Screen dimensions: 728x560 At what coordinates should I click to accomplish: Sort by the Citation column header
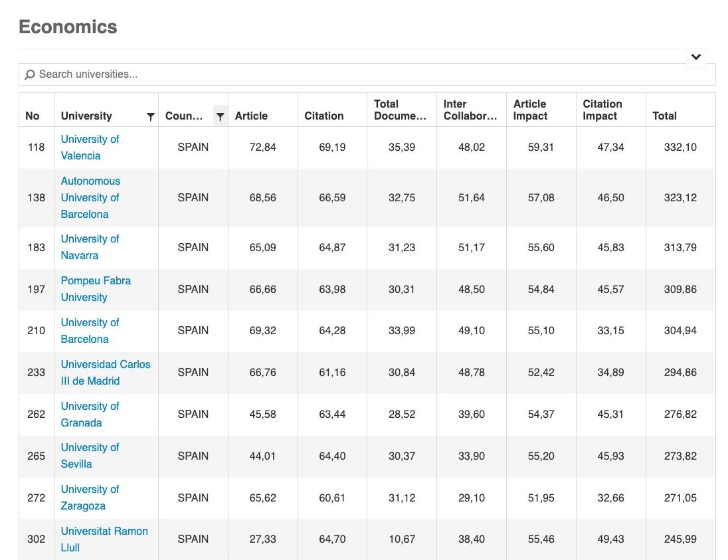coord(324,116)
